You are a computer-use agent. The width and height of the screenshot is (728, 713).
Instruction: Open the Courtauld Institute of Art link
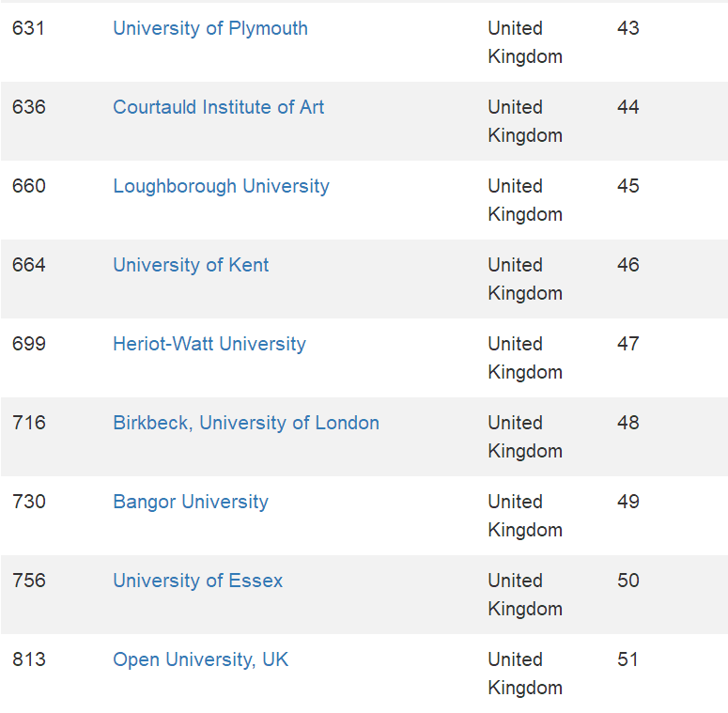coord(218,107)
